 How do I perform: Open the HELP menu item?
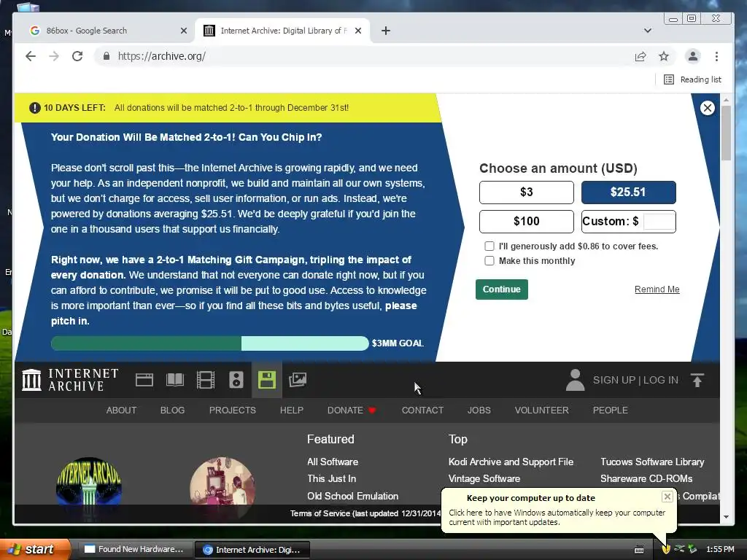click(292, 411)
